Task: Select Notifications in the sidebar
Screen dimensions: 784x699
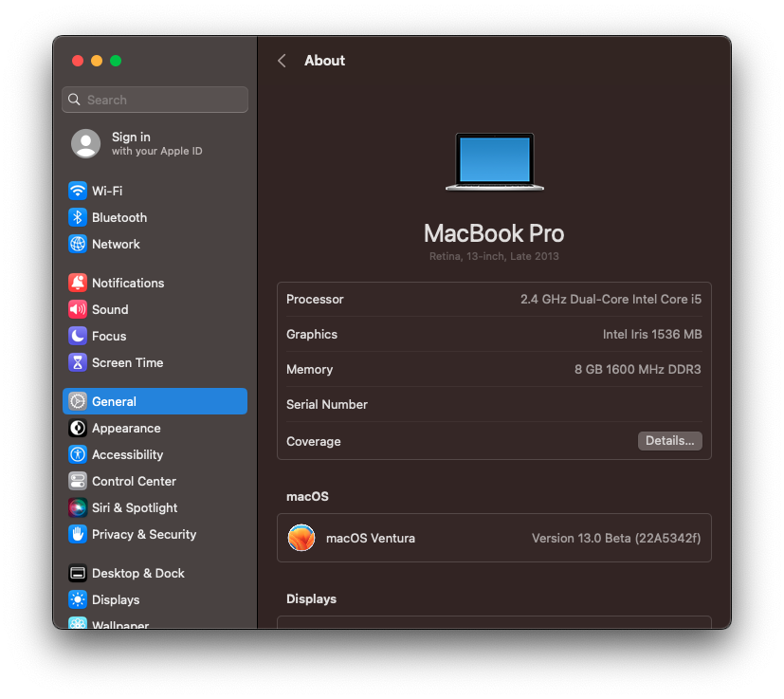Action: tap(128, 284)
